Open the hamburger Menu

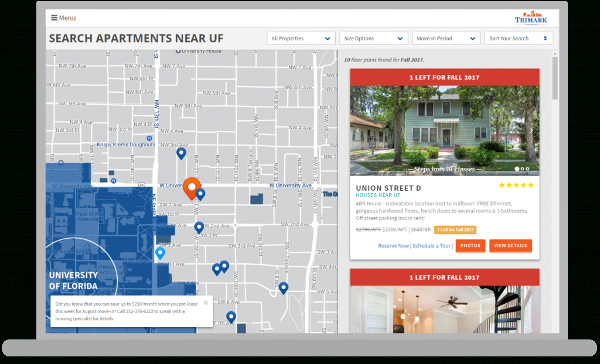coord(63,18)
